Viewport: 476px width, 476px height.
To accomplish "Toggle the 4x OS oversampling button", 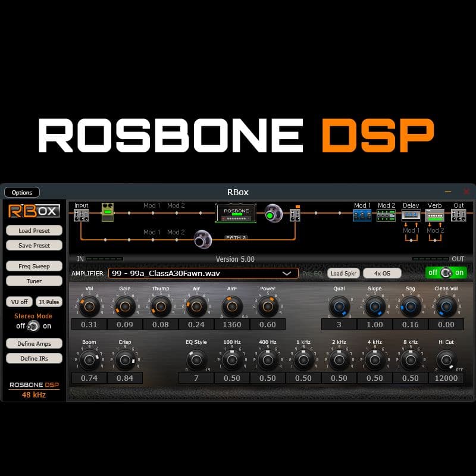I will click(x=382, y=273).
